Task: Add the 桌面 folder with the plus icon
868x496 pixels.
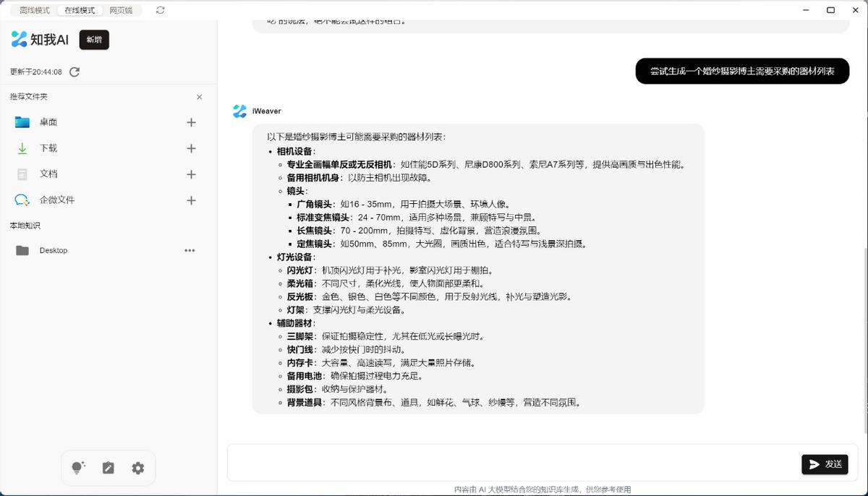Action: pos(191,122)
